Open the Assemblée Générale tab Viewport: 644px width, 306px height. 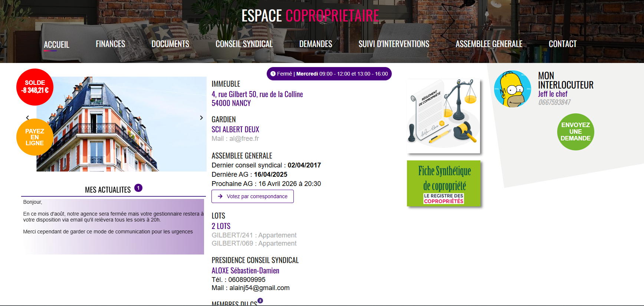coord(489,44)
